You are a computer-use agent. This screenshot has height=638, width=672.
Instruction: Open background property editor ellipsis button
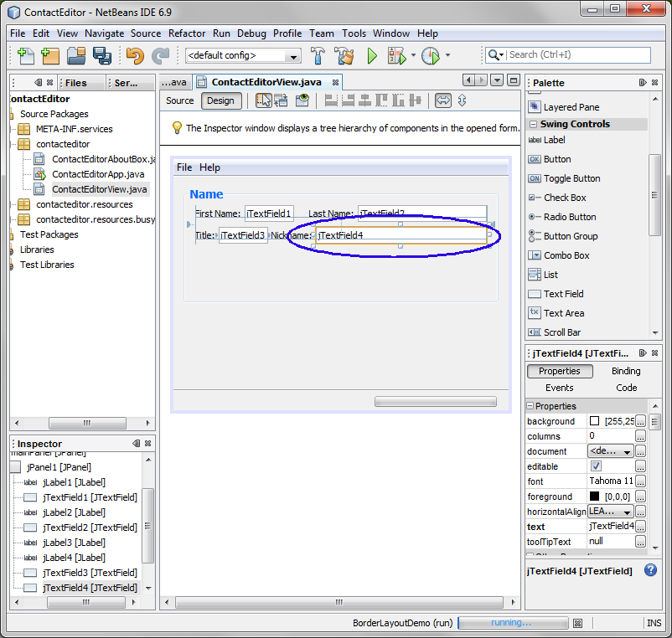pyautogui.click(x=640, y=421)
